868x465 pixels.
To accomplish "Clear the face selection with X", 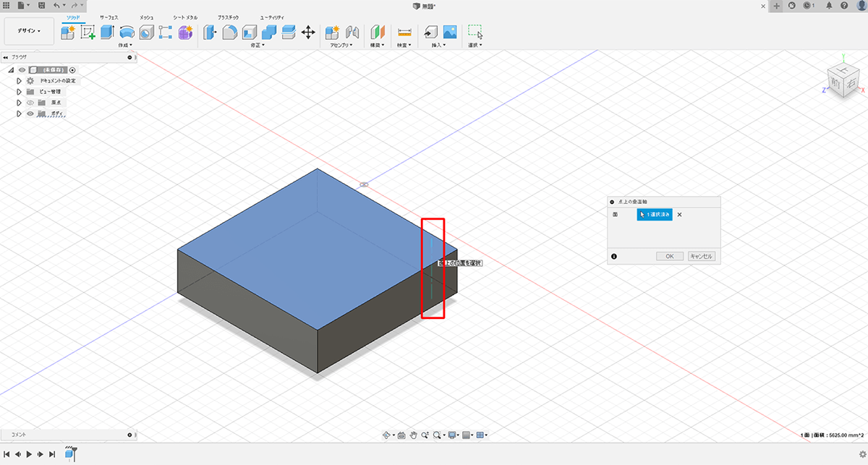I will (679, 215).
